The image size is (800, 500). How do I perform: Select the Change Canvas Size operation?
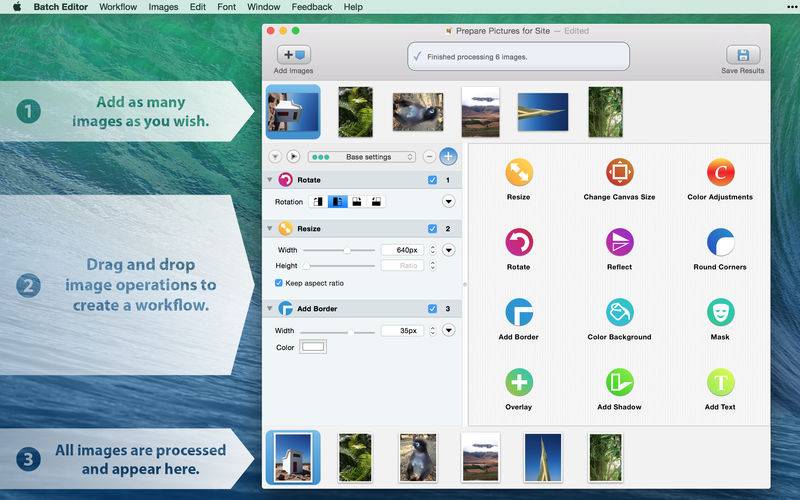(x=619, y=172)
